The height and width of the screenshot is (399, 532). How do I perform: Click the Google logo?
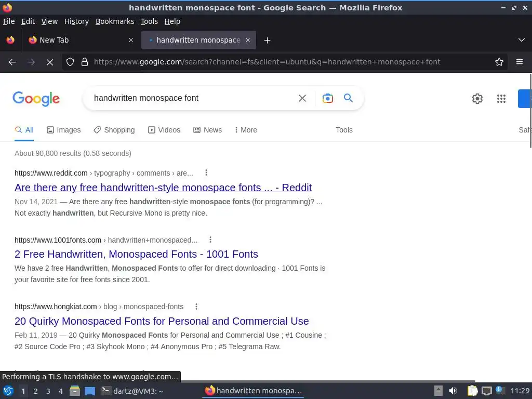pyautogui.click(x=36, y=99)
